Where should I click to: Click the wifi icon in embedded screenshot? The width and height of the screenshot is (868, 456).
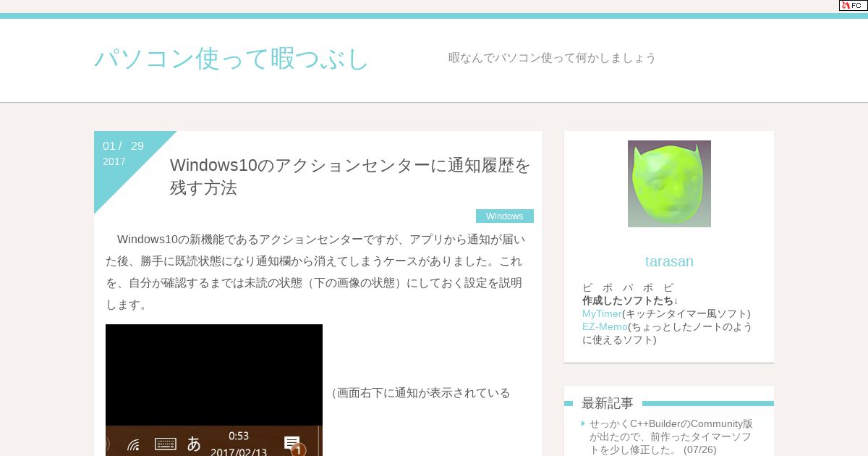point(133,444)
